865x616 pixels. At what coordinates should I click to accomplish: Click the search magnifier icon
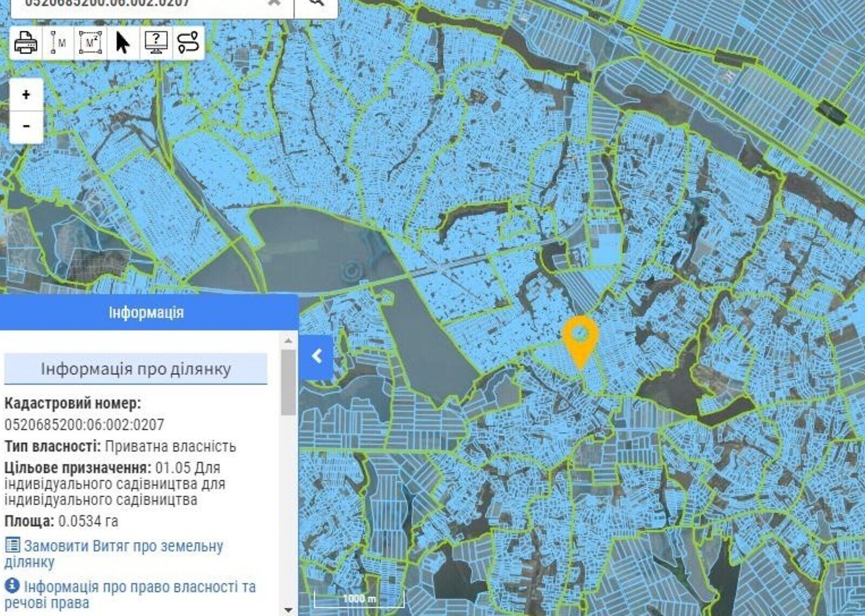[317, 3]
